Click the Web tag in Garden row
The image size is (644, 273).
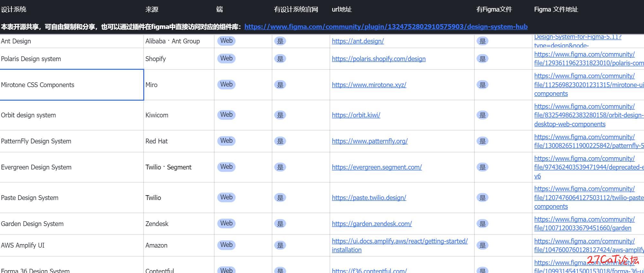[x=226, y=223]
